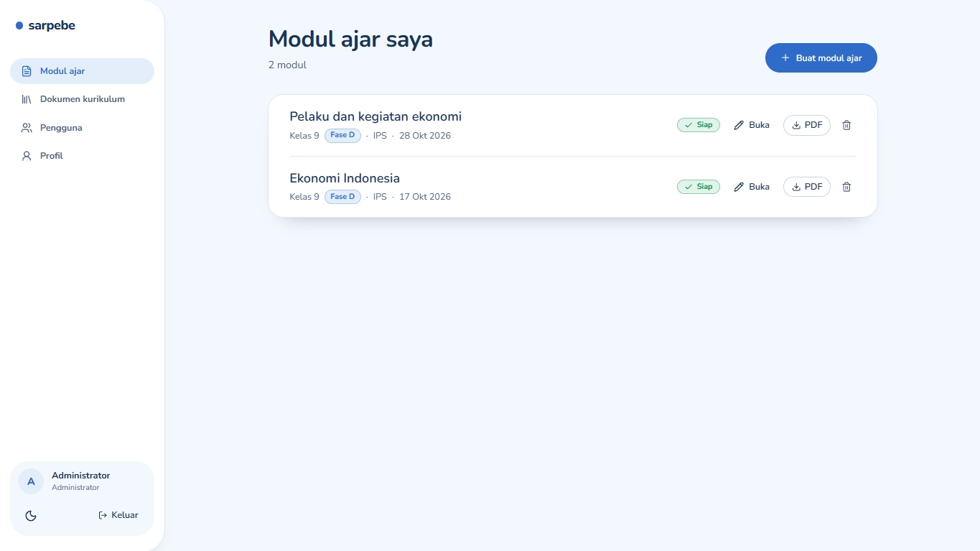
Task: Toggle dark mode moon icon
Action: [31, 515]
